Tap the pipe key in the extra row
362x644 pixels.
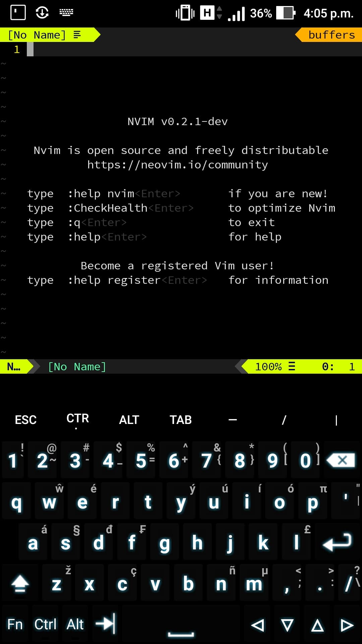[336, 420]
